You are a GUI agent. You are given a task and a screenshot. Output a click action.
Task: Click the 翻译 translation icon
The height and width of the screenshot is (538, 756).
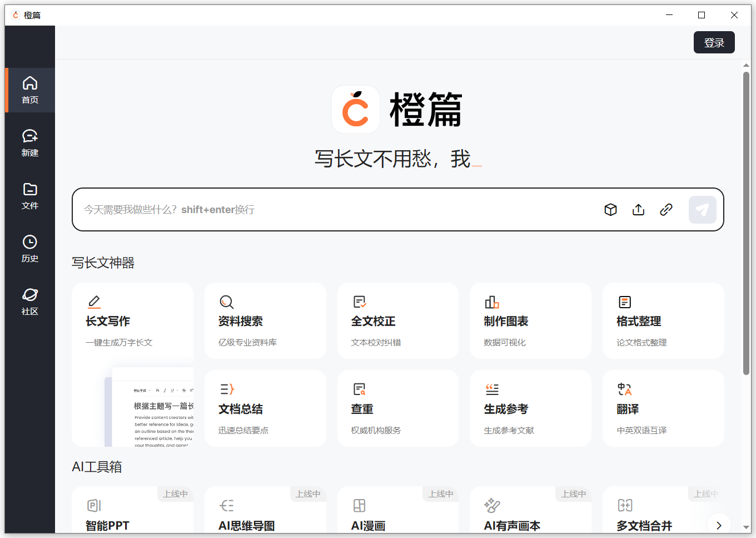[x=625, y=389]
